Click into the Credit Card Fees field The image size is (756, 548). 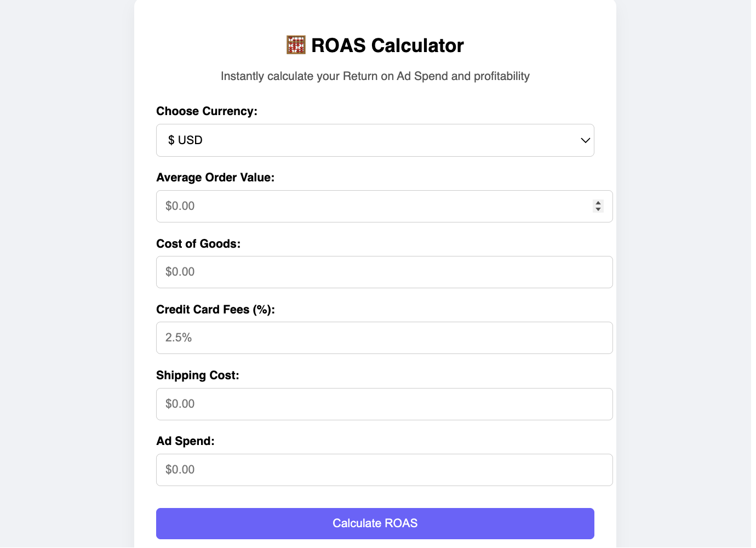(384, 338)
